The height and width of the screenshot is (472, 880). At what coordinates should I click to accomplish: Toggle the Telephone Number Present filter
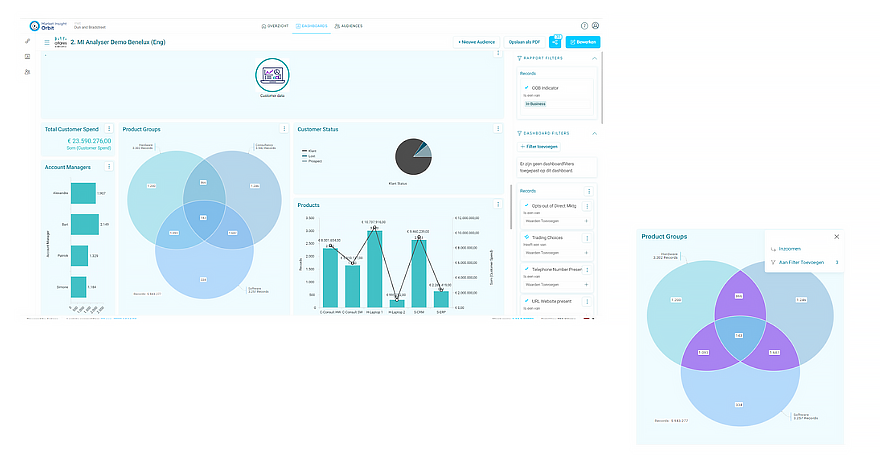[x=526, y=270]
